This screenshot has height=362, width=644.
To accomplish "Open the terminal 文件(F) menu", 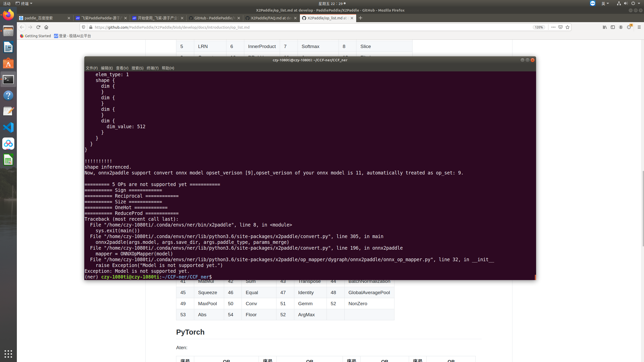I will [92, 68].
